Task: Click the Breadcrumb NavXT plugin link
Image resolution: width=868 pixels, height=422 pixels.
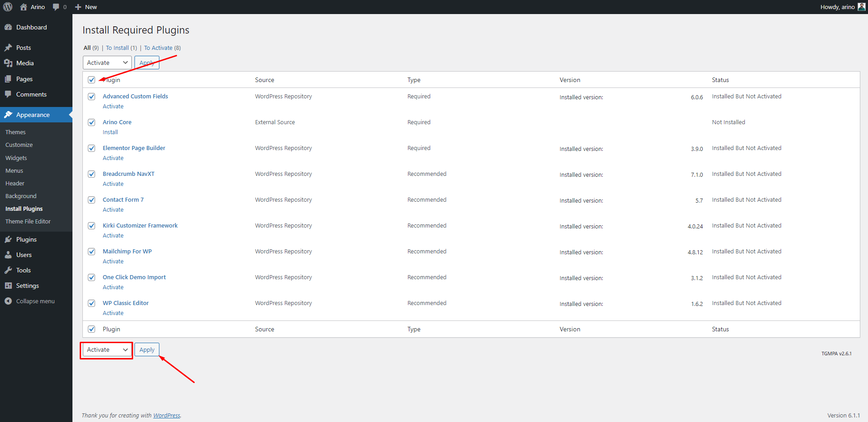Action: point(129,174)
